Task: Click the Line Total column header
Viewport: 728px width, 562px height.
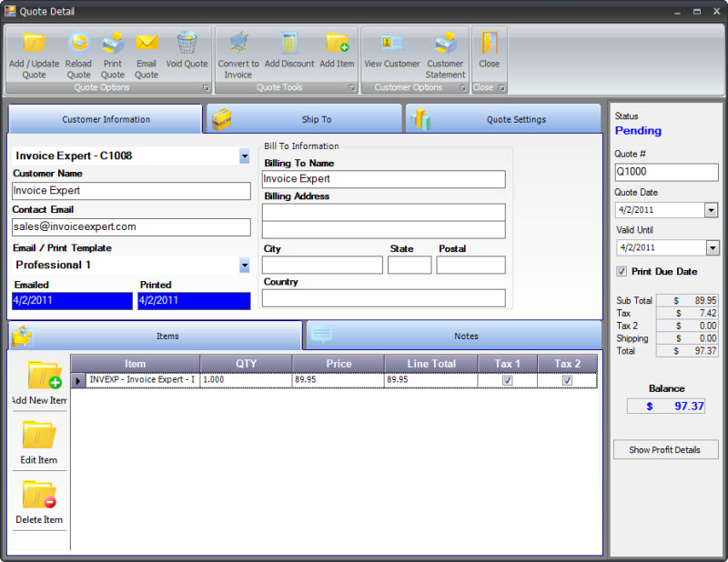Action: click(x=431, y=364)
